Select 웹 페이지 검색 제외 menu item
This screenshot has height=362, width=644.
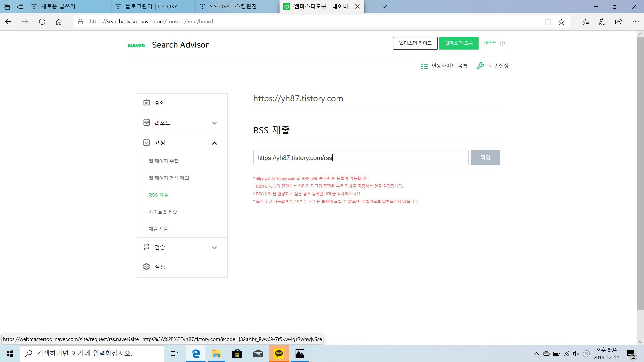tap(169, 178)
